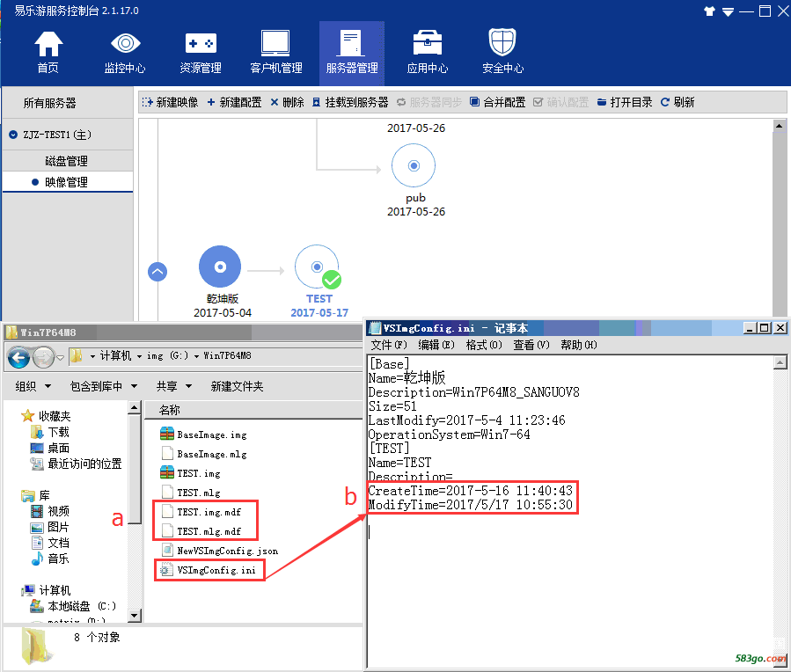
Task: Open 客户机管理 client management
Action: pos(275,53)
